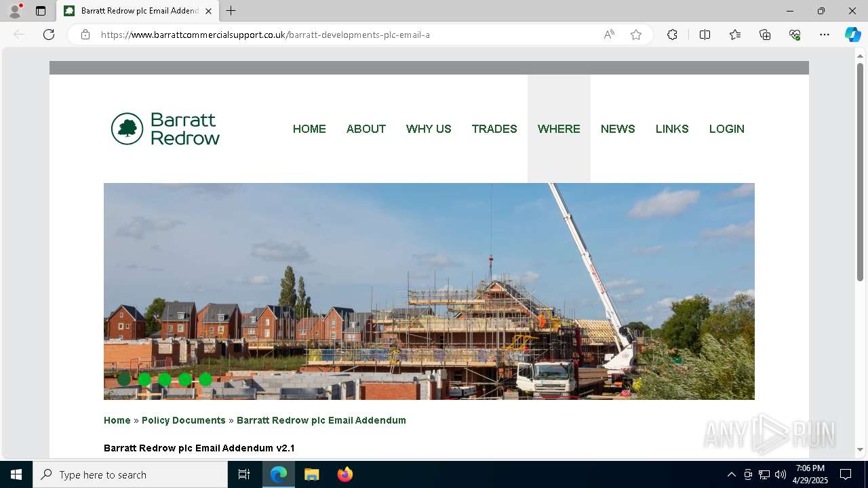Open the TRADES menu item

pyautogui.click(x=494, y=129)
